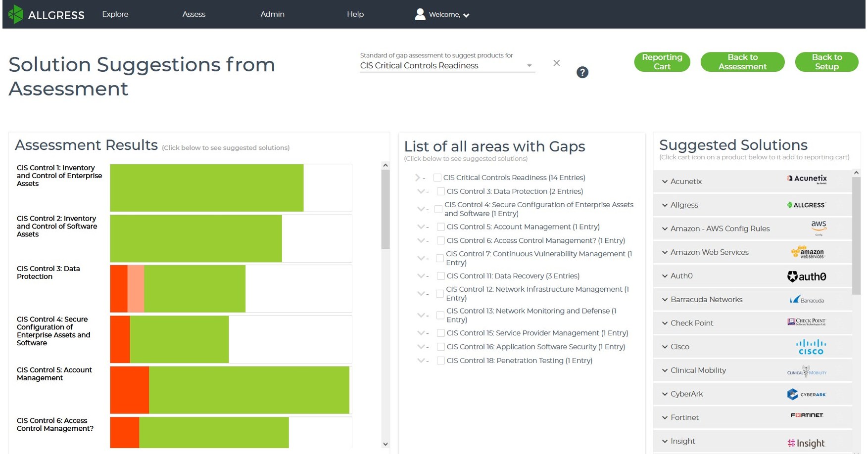The width and height of the screenshot is (868, 454).
Task: Check the CIS Control 18: Penetration Testing checkbox
Action: pyautogui.click(x=440, y=361)
